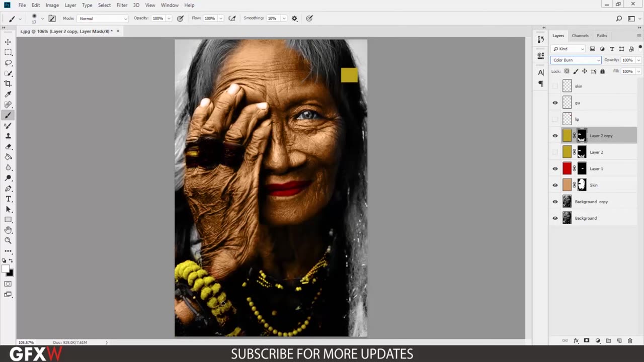644x362 pixels.
Task: Select the Move tool
Action: [x=8, y=42]
